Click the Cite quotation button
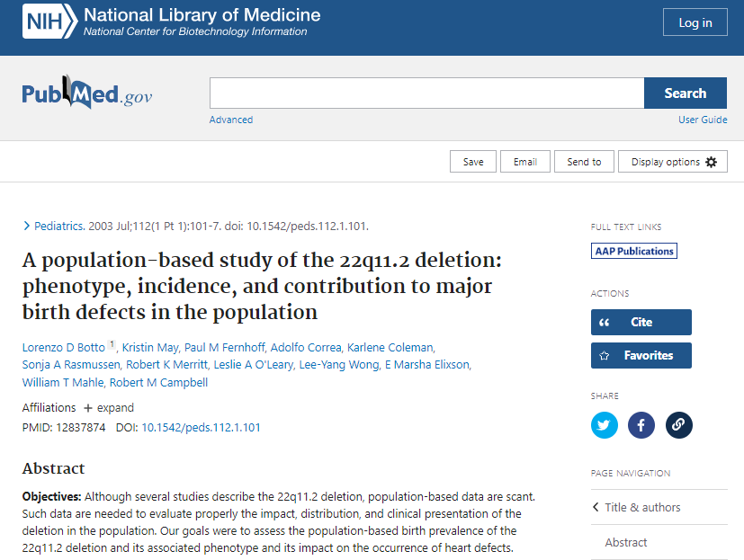 (x=641, y=322)
